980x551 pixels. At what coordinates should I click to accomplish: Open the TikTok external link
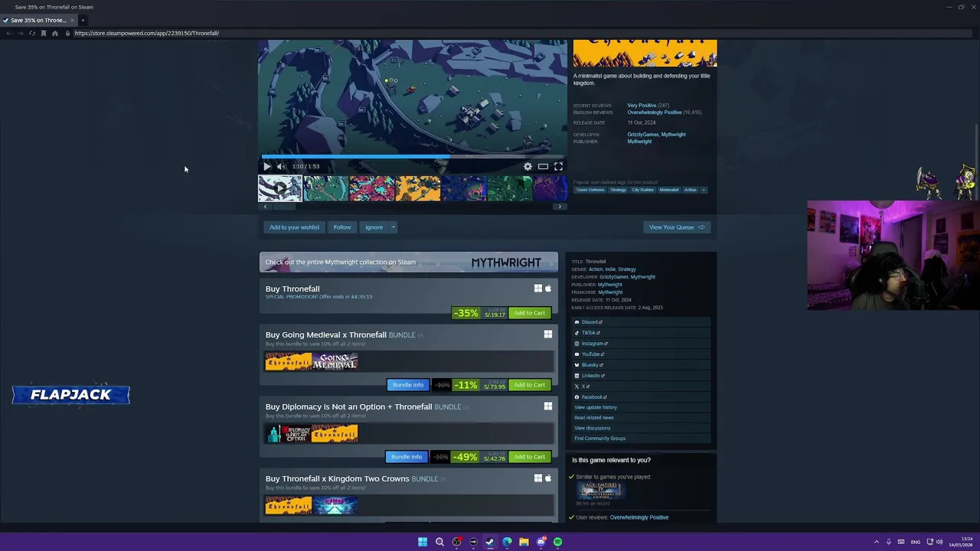pyautogui.click(x=587, y=333)
